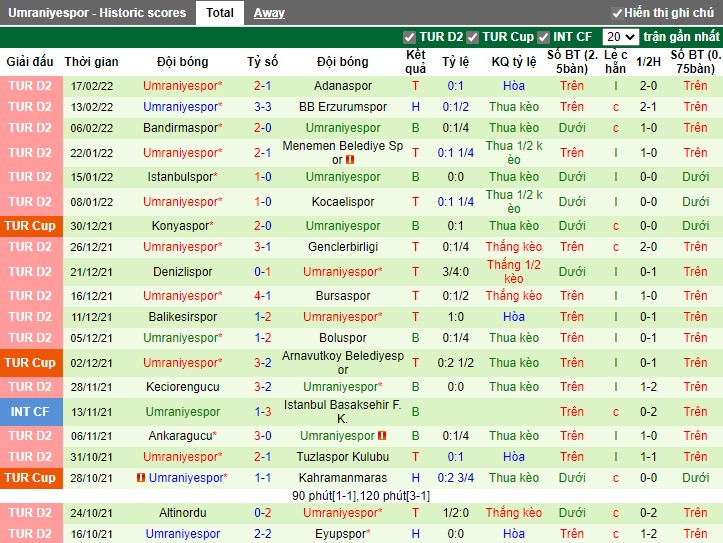The height and width of the screenshot is (543, 723).
Task: Open Ankaragucu team link
Action: (x=180, y=436)
